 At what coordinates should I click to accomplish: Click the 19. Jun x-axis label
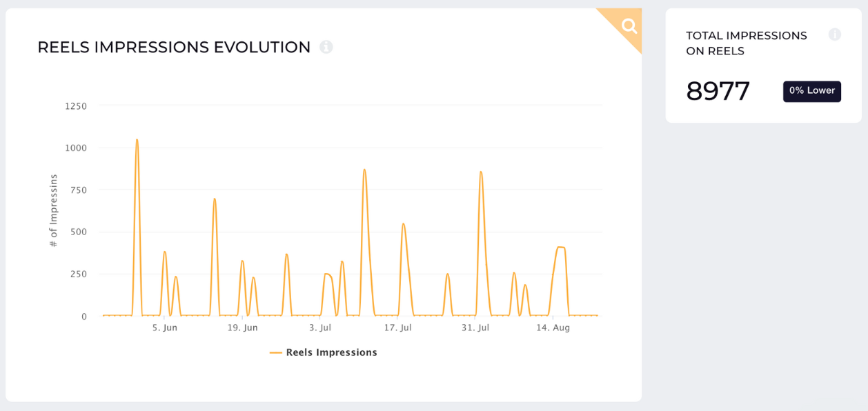coord(243,328)
